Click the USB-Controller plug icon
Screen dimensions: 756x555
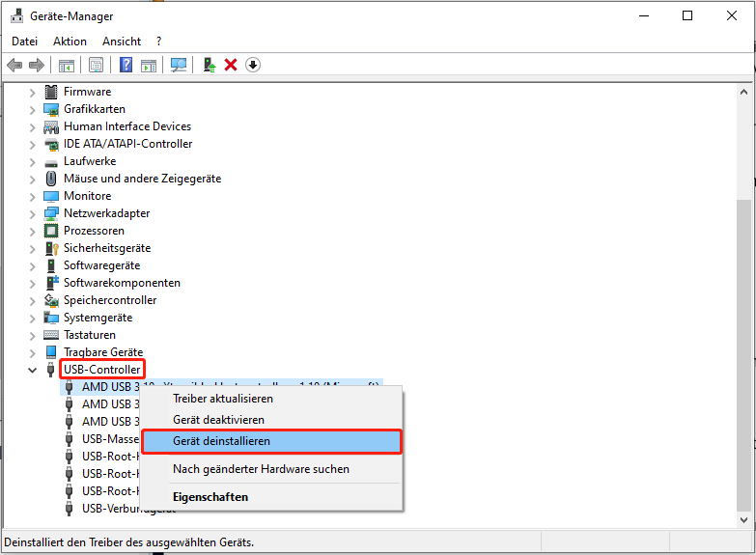[x=50, y=370]
